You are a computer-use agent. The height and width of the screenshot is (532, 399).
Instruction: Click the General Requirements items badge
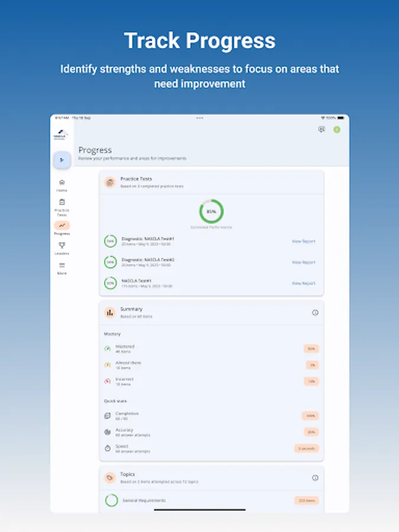click(306, 501)
